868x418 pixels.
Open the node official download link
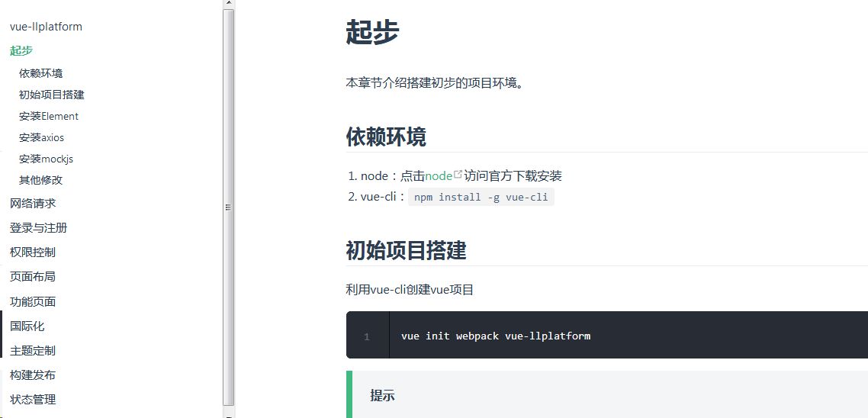tap(439, 176)
